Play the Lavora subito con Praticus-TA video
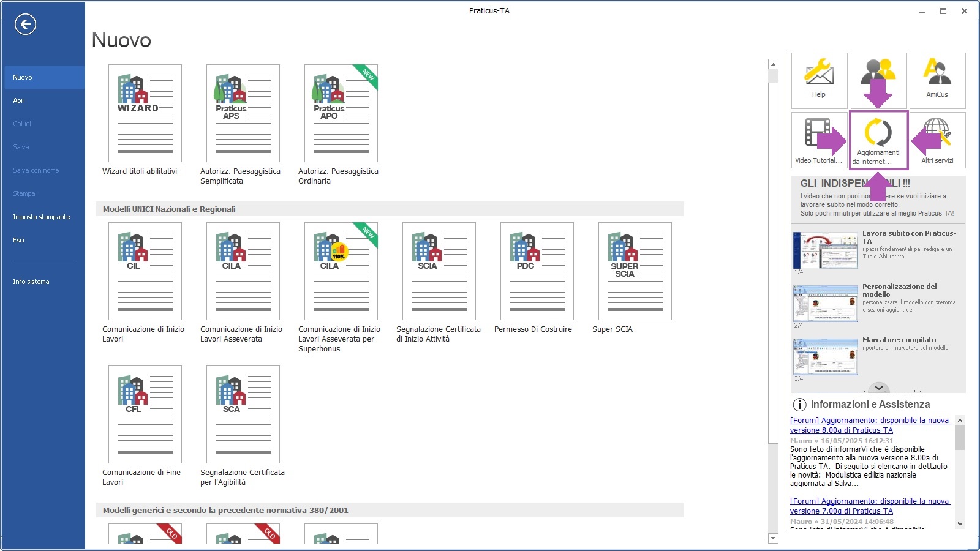The image size is (980, 551). click(826, 250)
